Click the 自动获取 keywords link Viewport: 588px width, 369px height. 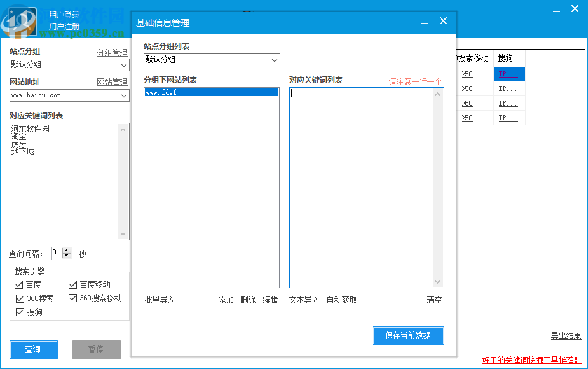click(341, 300)
